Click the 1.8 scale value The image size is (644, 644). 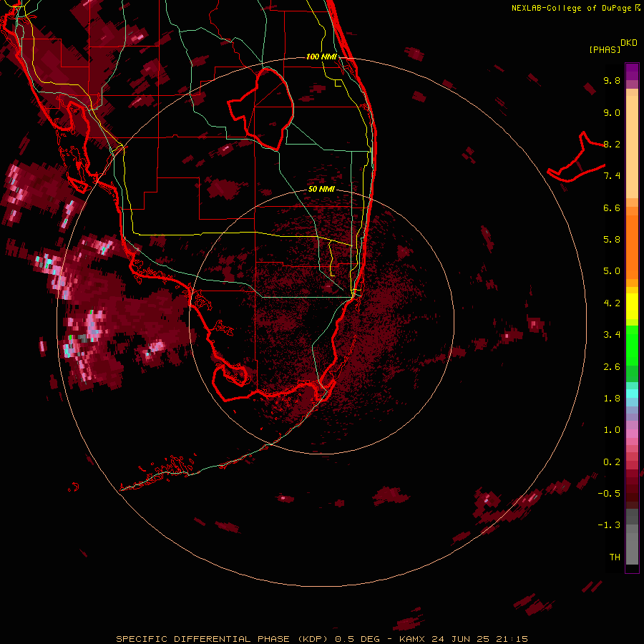[612, 399]
